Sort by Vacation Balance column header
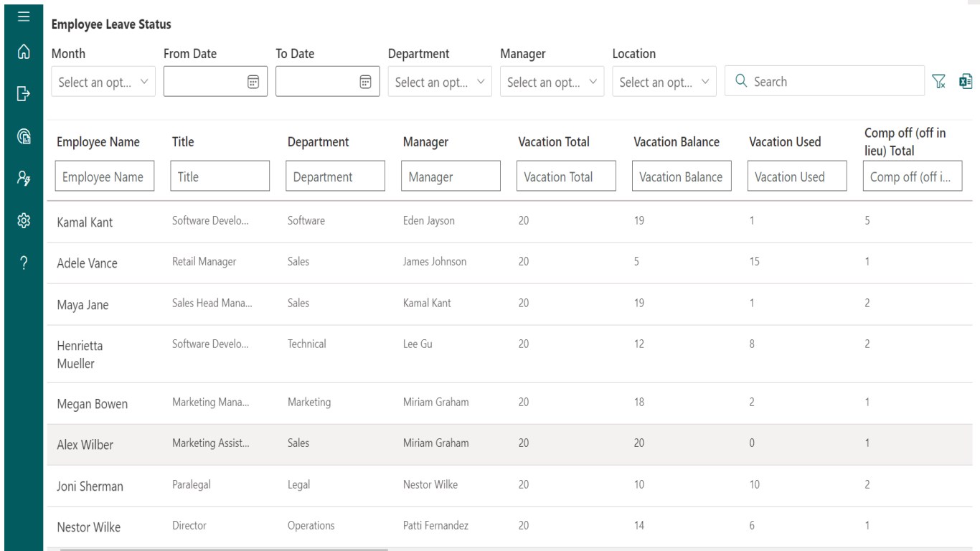Image resolution: width=980 pixels, height=551 pixels. point(677,142)
